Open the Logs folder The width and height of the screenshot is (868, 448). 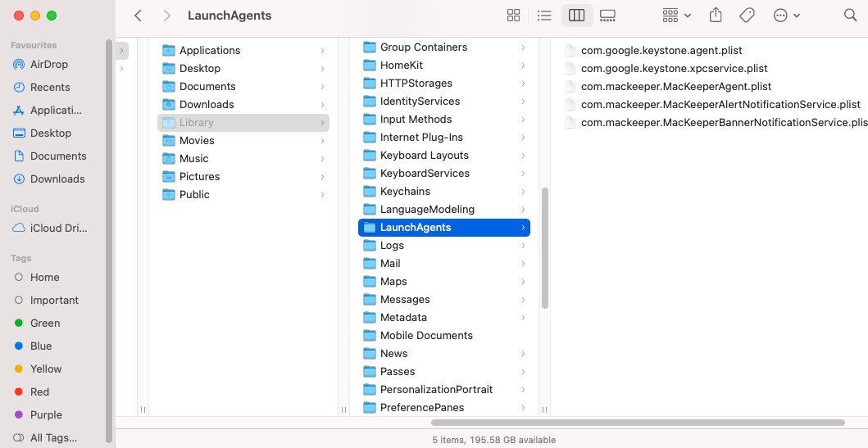pos(444,246)
